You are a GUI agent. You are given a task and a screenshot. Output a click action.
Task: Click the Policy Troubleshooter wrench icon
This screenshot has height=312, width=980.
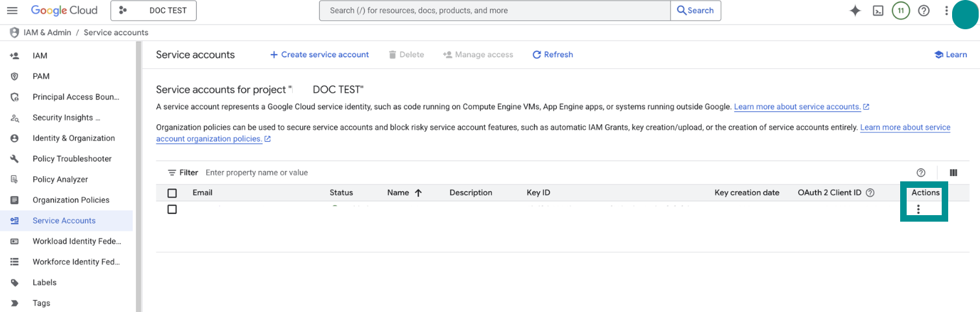pos(14,159)
